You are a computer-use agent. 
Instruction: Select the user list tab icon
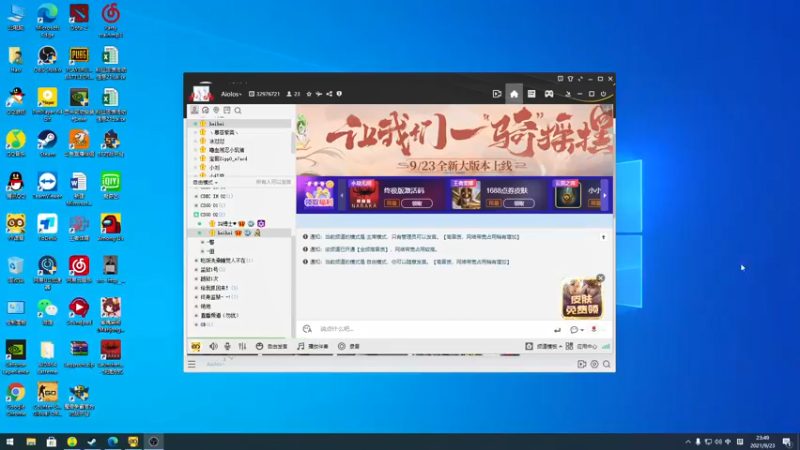[194, 110]
